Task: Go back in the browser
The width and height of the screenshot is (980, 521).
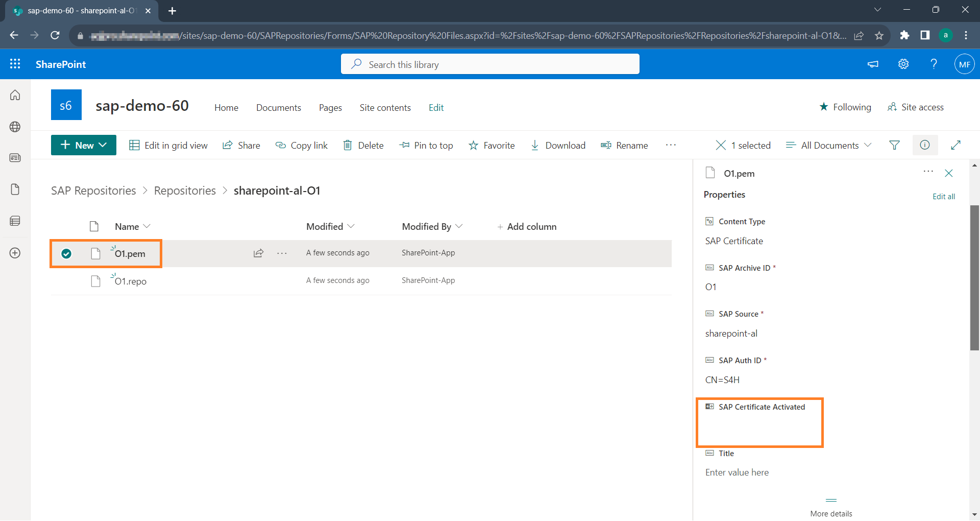Action: coord(14,35)
